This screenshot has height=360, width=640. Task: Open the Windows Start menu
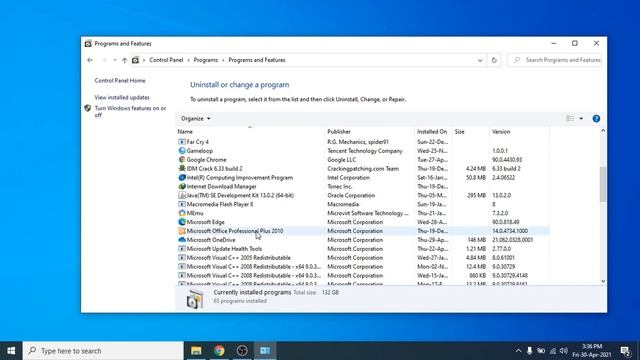tap(11, 351)
